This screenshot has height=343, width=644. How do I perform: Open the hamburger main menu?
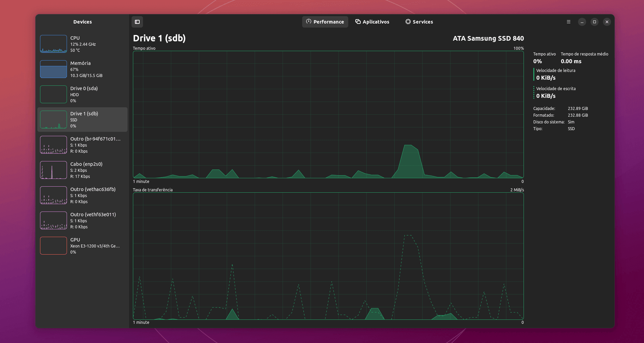point(569,22)
